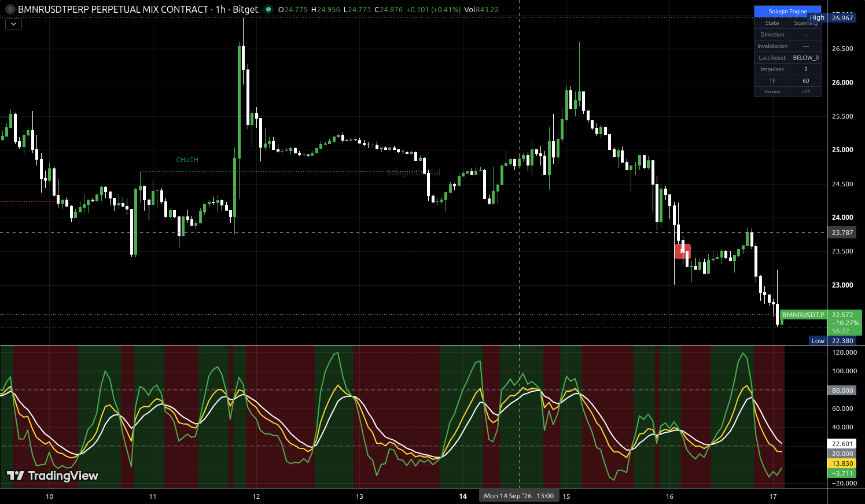865x504 pixels.
Task: Click the BMNRUSDT.P symbol price tag
Action: click(x=803, y=315)
